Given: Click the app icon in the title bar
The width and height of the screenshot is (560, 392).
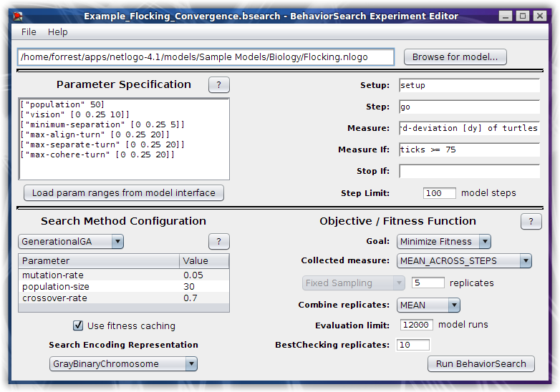Looking at the screenshot, I should pyautogui.click(x=18, y=16).
